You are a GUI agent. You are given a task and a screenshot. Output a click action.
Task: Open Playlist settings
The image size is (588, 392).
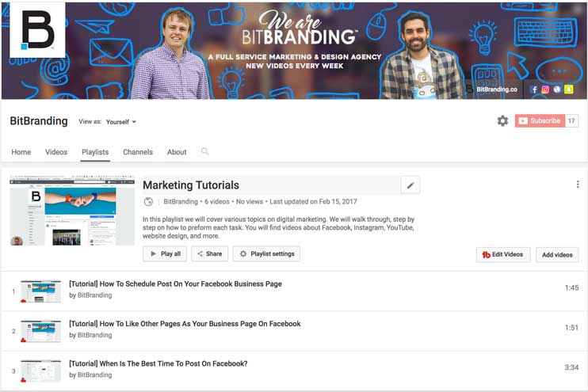coord(266,253)
